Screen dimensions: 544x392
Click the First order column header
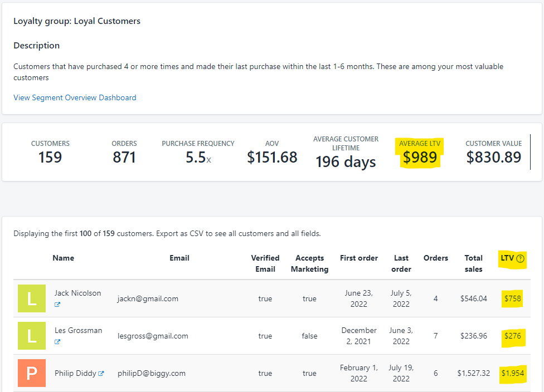point(359,258)
